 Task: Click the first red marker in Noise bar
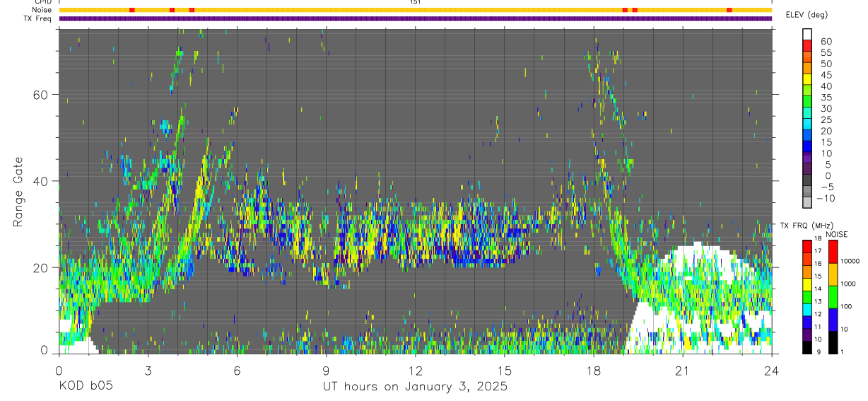pyautogui.click(x=132, y=10)
